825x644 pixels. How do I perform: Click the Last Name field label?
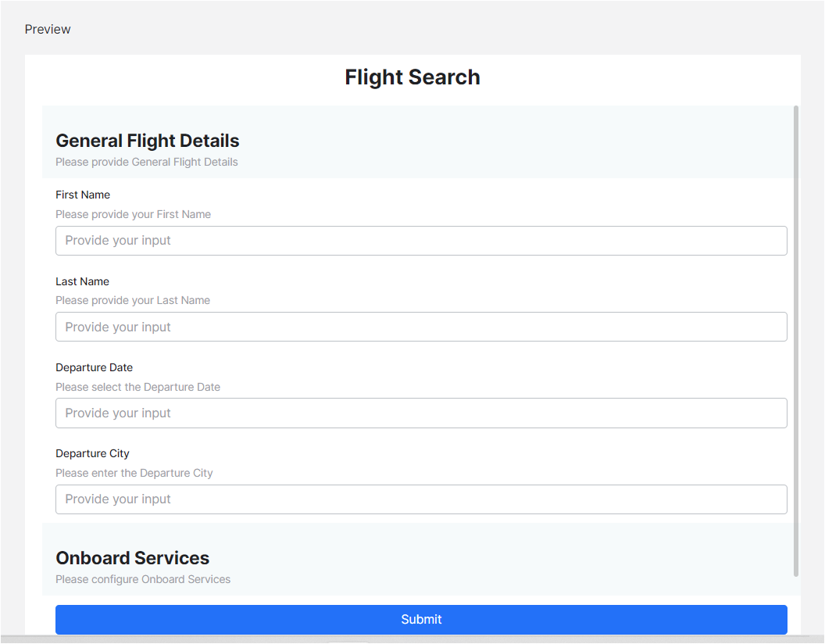82,281
